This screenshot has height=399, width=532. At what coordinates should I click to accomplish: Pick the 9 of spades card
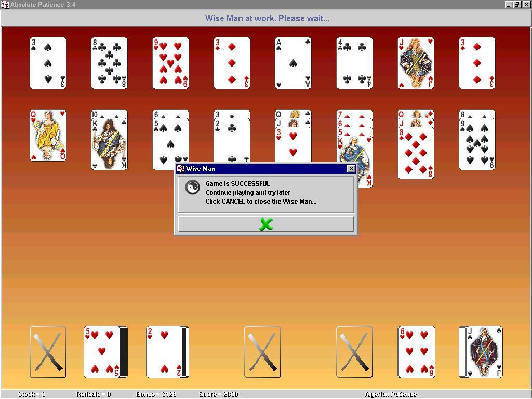pos(477,145)
